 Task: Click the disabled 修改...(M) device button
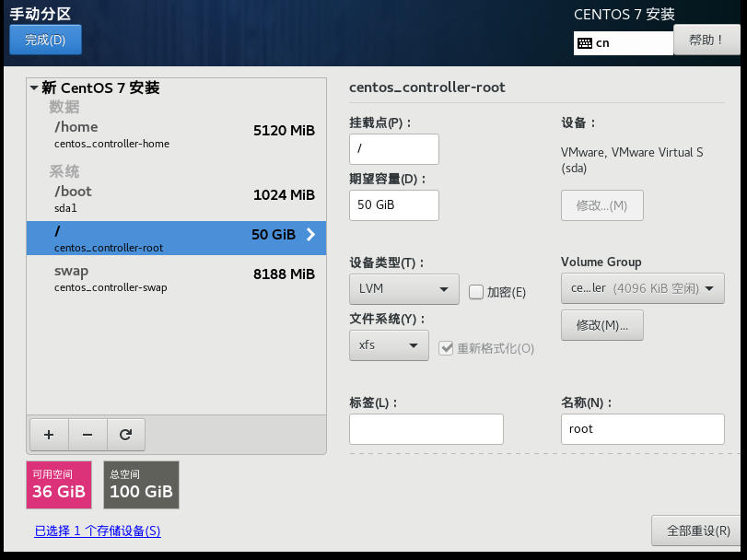pyautogui.click(x=602, y=205)
